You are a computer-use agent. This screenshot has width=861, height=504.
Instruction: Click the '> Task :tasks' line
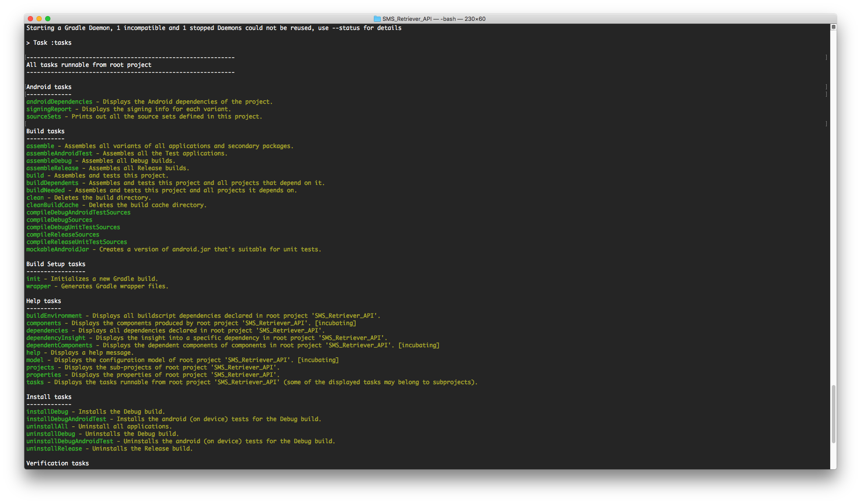(x=49, y=43)
